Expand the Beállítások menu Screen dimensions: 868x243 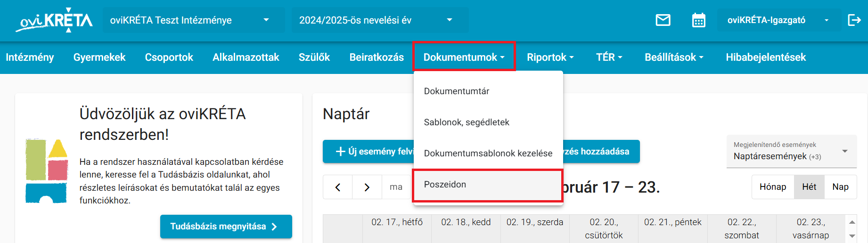(x=674, y=57)
